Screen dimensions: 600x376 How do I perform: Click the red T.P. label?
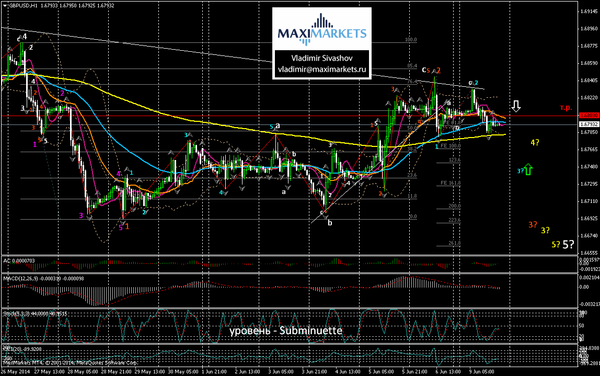pos(566,108)
